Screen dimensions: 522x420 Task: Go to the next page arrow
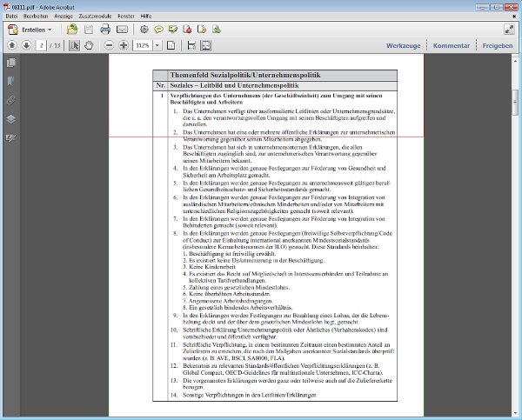[x=27, y=44]
